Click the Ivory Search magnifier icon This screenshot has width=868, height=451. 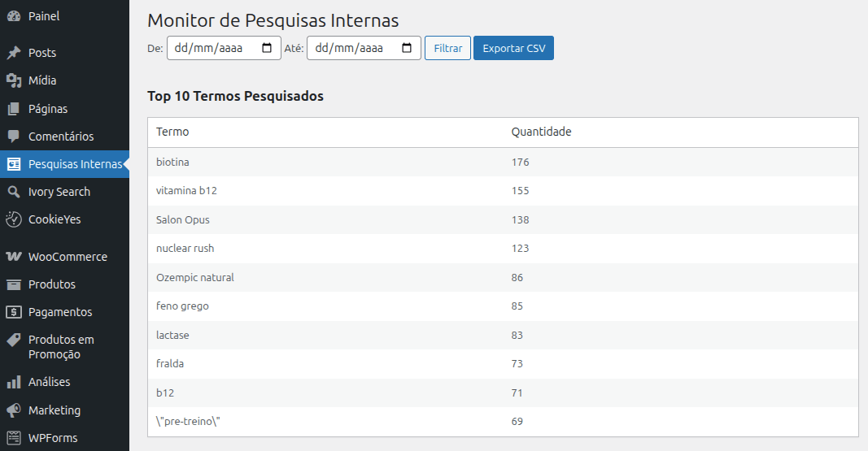(x=14, y=192)
